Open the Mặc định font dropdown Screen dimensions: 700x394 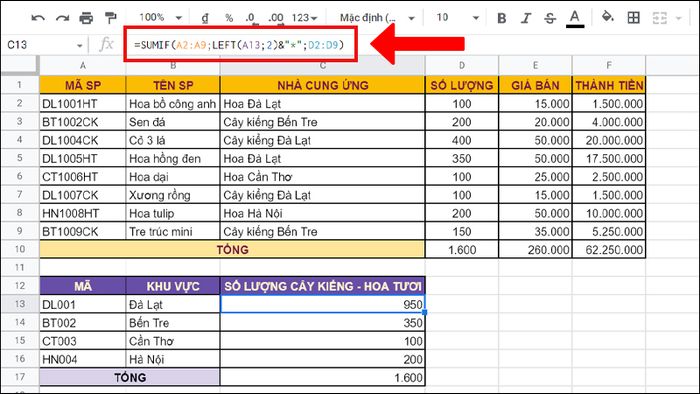point(377,18)
